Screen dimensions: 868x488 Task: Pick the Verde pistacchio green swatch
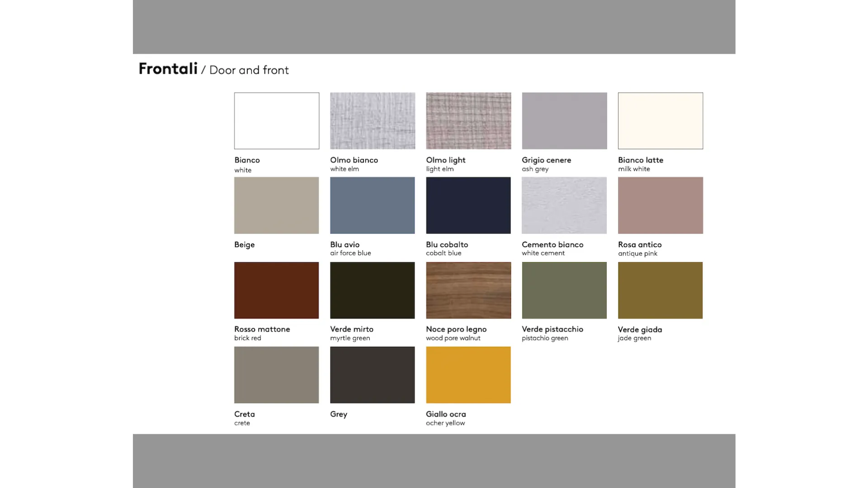[x=564, y=290]
